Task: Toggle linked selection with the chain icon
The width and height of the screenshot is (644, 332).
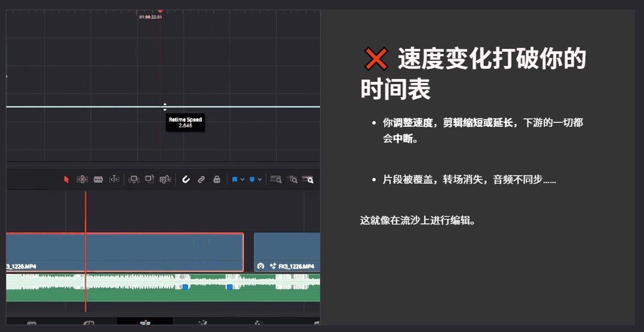Action: click(x=201, y=179)
